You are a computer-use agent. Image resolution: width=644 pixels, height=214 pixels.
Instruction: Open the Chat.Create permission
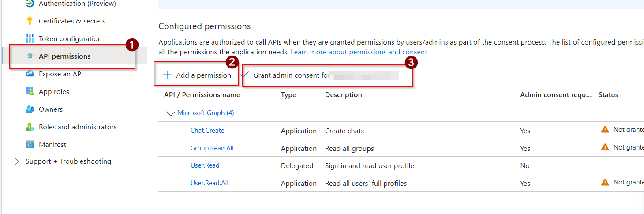[207, 131]
